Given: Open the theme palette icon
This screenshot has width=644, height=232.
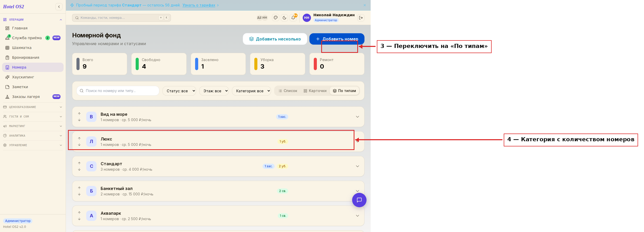Looking at the screenshot, I should click(276, 18).
